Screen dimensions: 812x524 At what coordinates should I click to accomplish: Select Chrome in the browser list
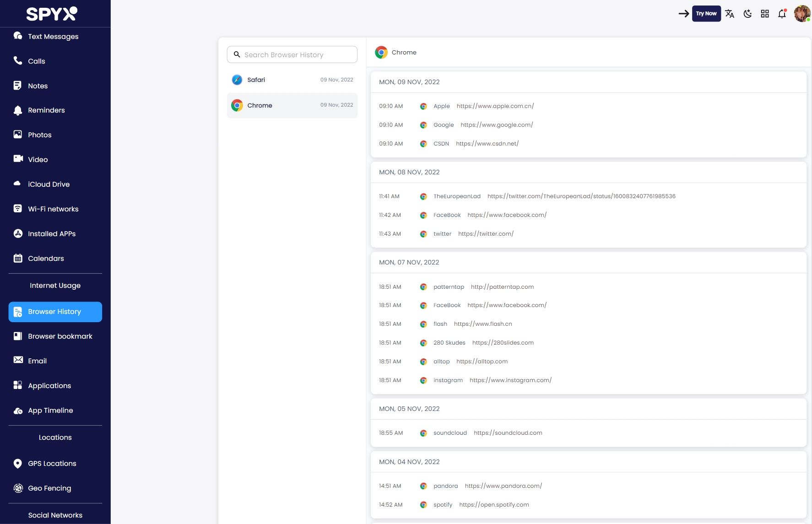(292, 105)
